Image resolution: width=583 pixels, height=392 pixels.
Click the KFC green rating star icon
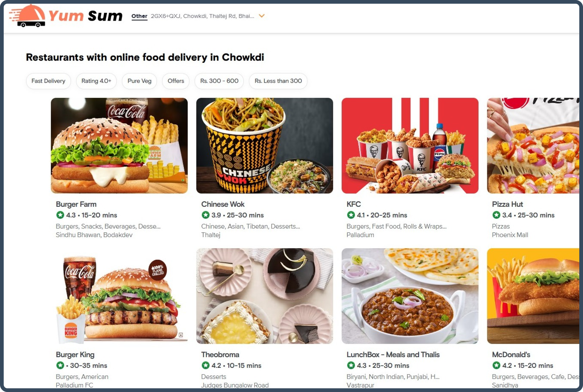(x=351, y=215)
